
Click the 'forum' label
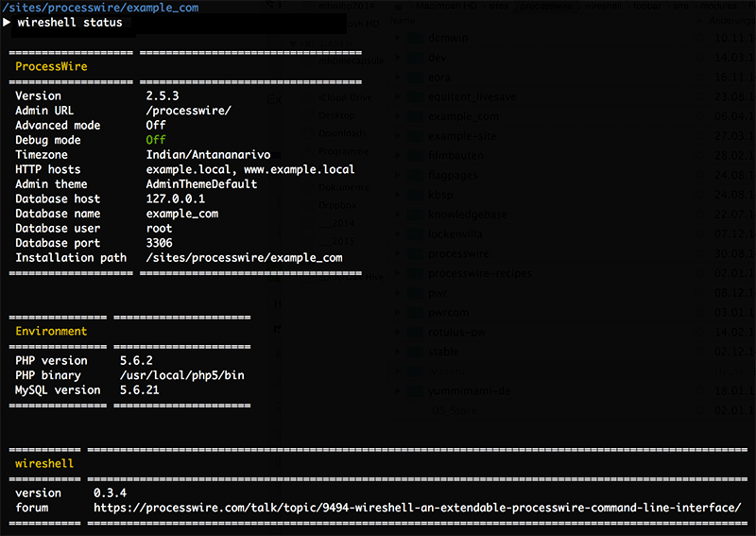click(32, 508)
